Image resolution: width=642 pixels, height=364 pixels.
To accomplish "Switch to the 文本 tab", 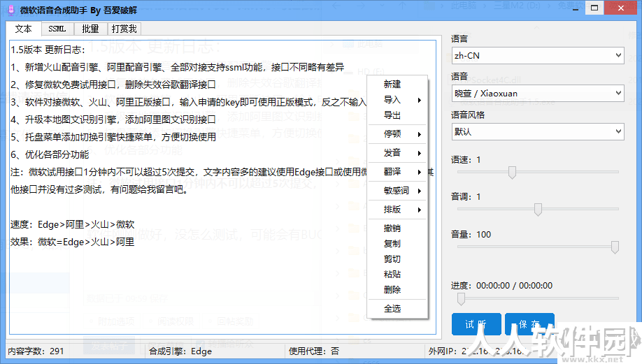I will point(23,29).
